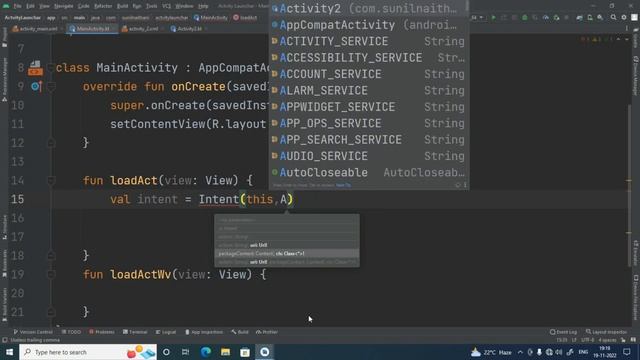Select ACCOUNT_SERVICE completion suggestion
This screenshot has width=640, height=360.
tap(368, 74)
